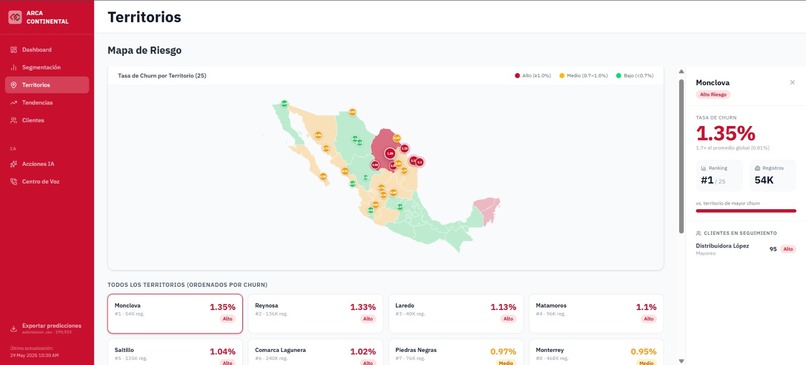Select the Segmentación bar-chart icon
The image size is (806, 365).
point(14,67)
